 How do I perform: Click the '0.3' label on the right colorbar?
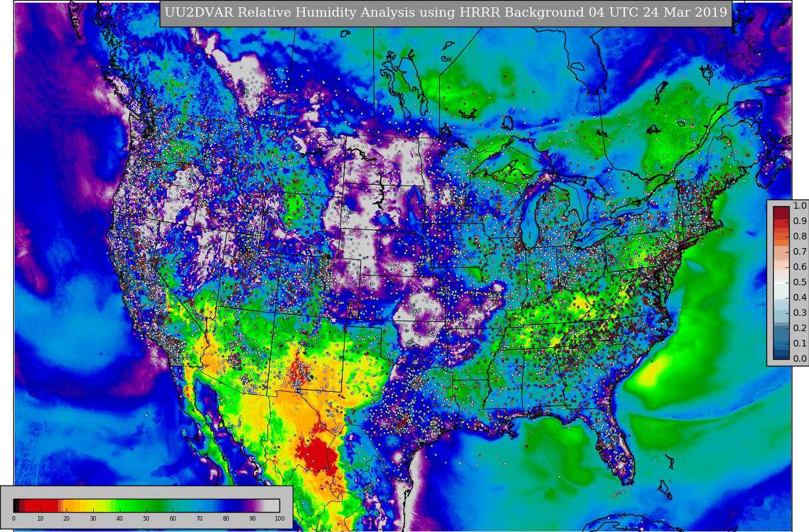(800, 313)
